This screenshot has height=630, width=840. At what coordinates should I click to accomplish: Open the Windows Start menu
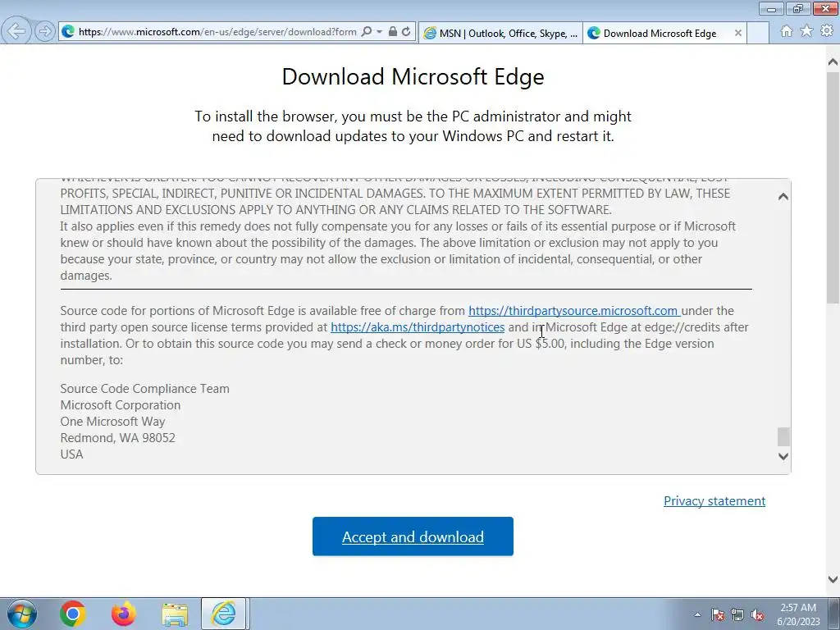22,614
